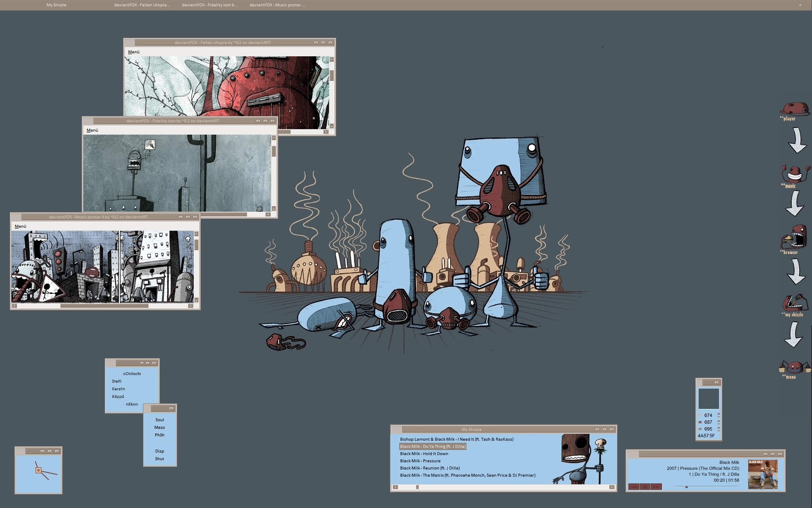Decrease the 074 red value

[719, 417]
